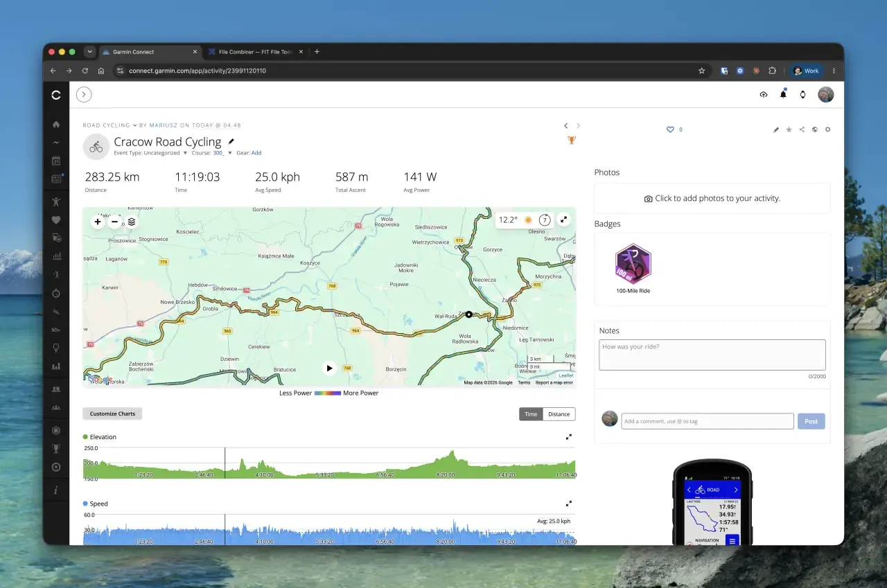This screenshot has height=588, width=887.
Task: Click the Garmin Connect logo
Action: (56, 95)
